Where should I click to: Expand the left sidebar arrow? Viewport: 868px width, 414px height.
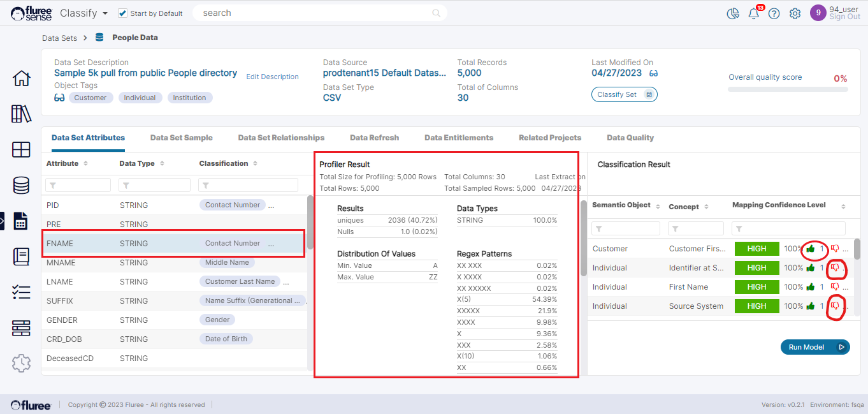coord(3,221)
